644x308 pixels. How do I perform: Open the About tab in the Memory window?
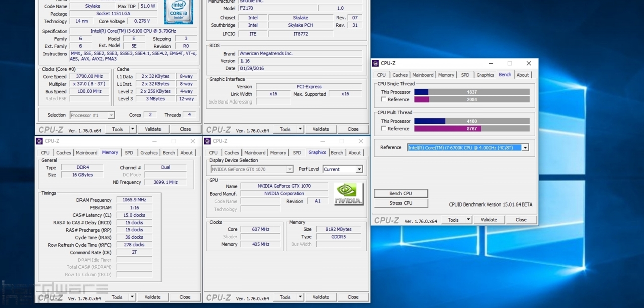click(x=187, y=153)
